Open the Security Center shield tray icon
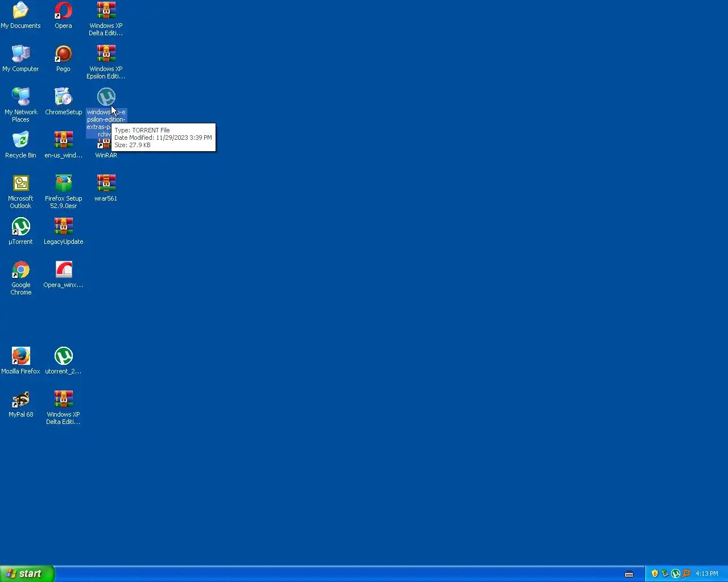Screen dimensions: 728x582 (x=655, y=573)
